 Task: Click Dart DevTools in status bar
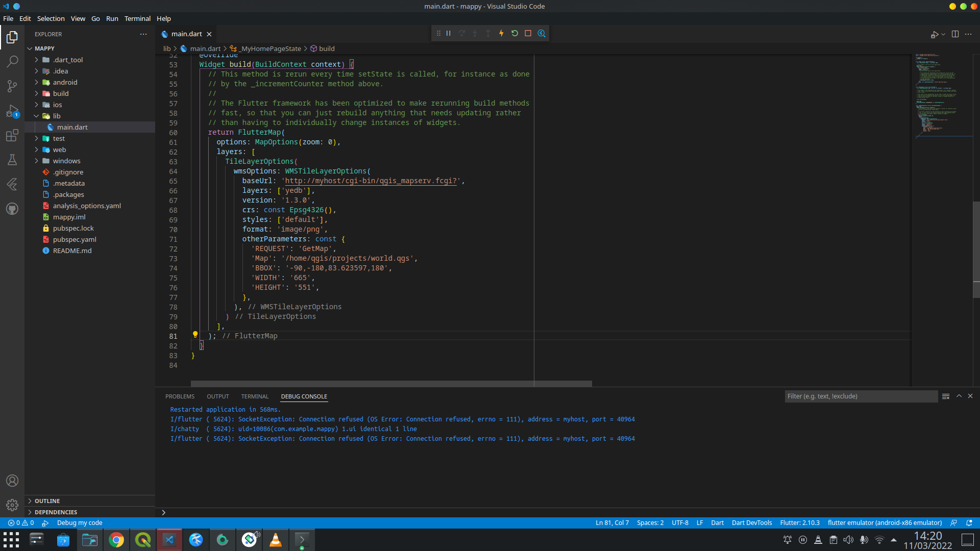751,523
